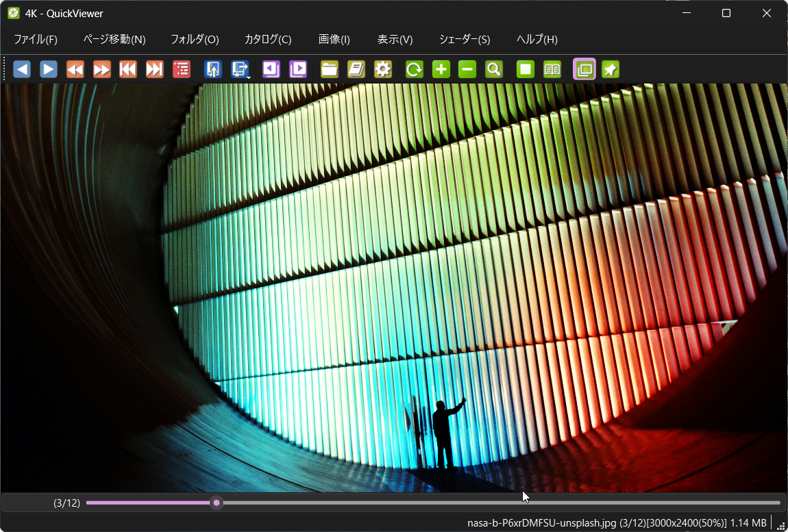Image resolution: width=788 pixels, height=532 pixels.
Task: Maximize the QuickViewer window
Action: pos(726,13)
